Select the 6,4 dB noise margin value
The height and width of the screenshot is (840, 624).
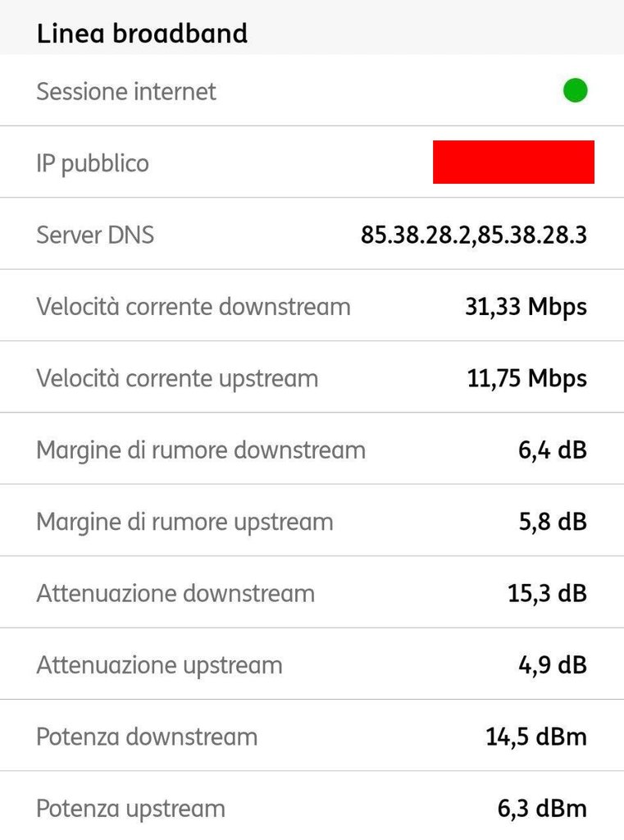click(x=553, y=450)
